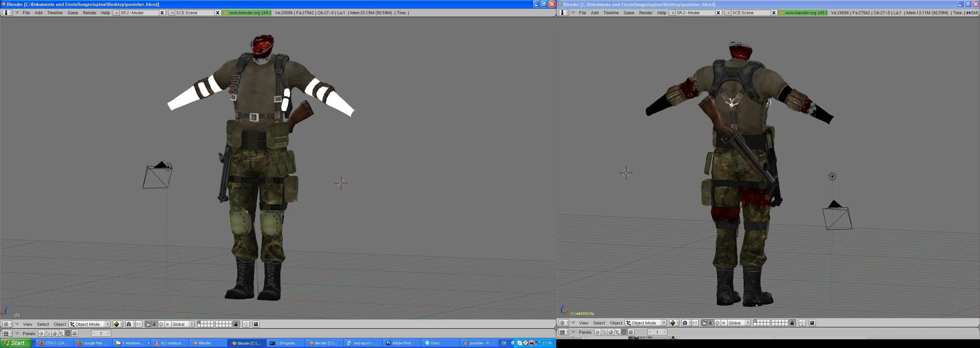Collapse Panels header menu in left window
The height and width of the screenshot is (348, 980).
[17, 333]
